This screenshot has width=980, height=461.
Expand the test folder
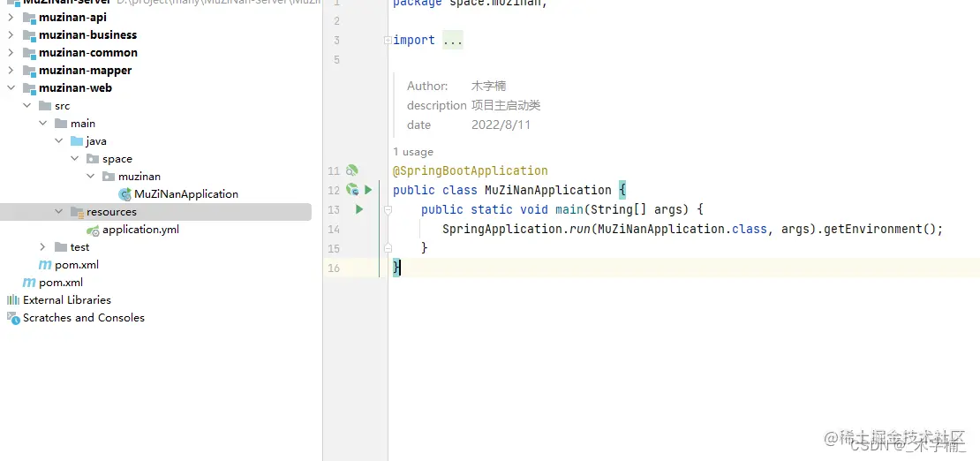pos(42,247)
